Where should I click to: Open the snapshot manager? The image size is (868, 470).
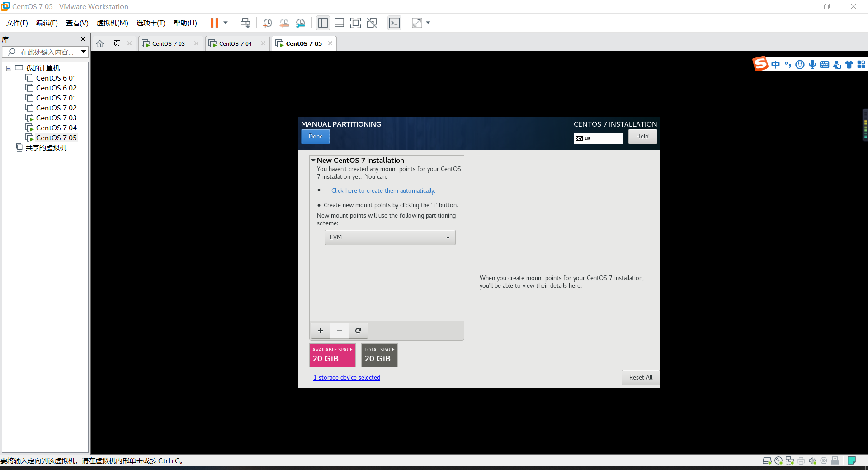point(301,23)
